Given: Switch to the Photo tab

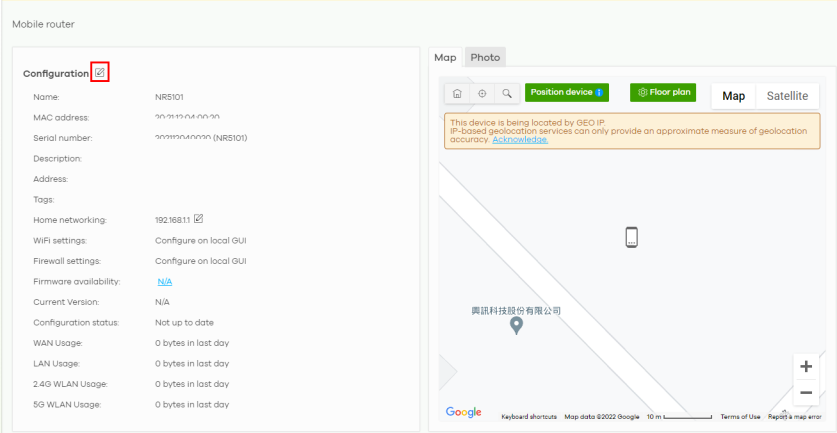Looking at the screenshot, I should (485, 58).
